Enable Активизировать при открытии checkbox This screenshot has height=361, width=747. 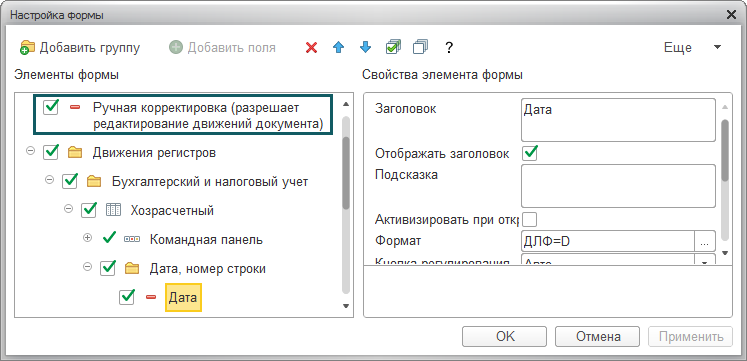click(x=530, y=220)
